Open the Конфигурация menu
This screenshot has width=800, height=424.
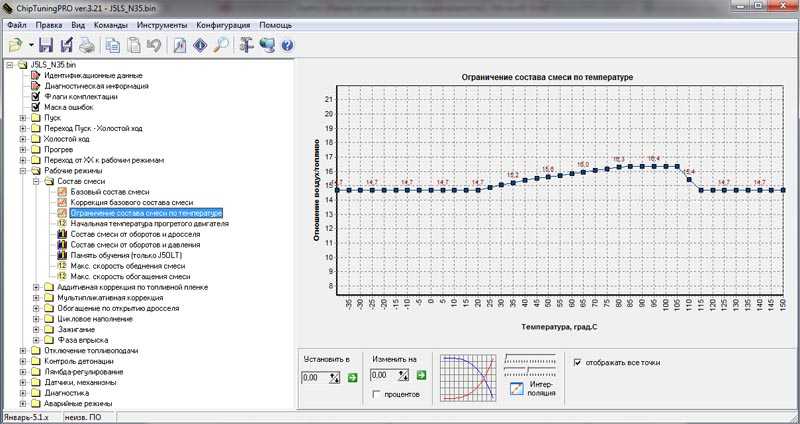pos(223,25)
